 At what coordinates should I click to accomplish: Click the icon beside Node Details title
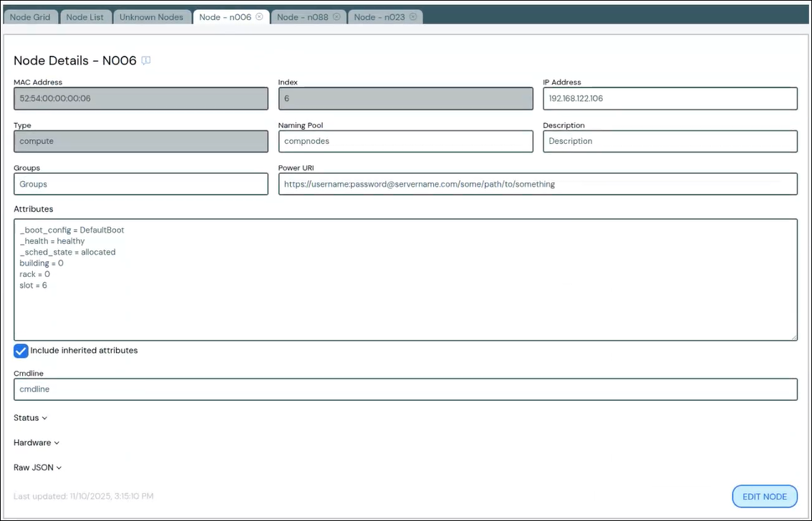[146, 61]
